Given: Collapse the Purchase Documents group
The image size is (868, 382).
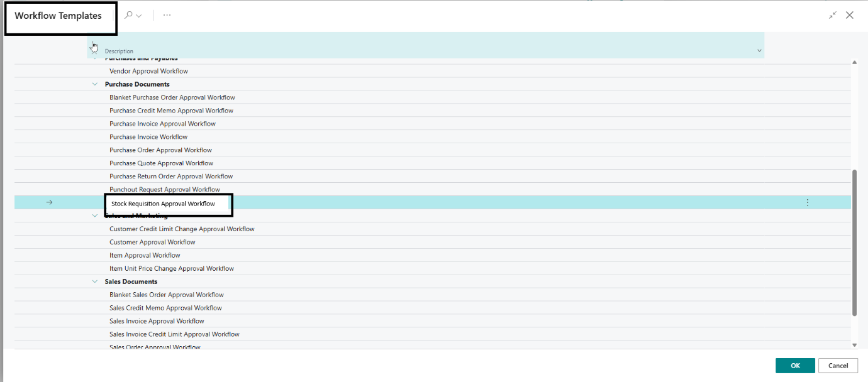Looking at the screenshot, I should click(x=95, y=84).
